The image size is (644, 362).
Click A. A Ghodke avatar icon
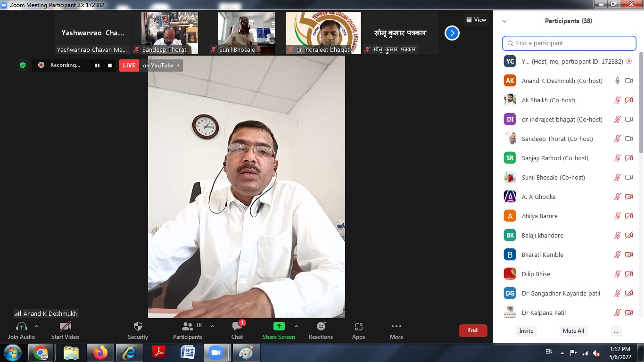click(510, 197)
